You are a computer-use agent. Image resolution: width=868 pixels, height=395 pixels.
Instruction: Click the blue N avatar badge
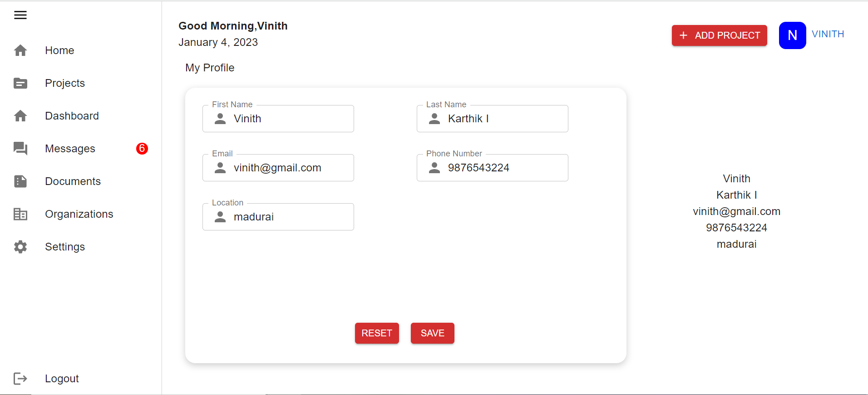pos(792,35)
